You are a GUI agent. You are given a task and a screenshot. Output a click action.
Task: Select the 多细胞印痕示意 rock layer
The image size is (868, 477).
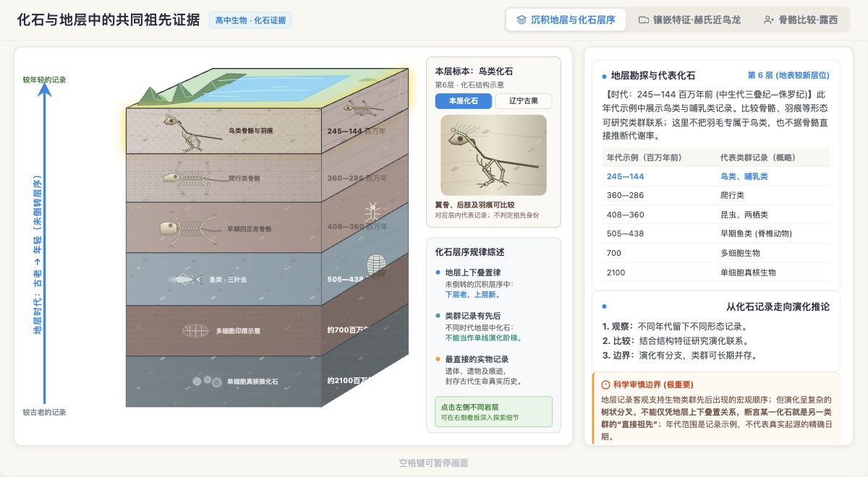tap(223, 330)
